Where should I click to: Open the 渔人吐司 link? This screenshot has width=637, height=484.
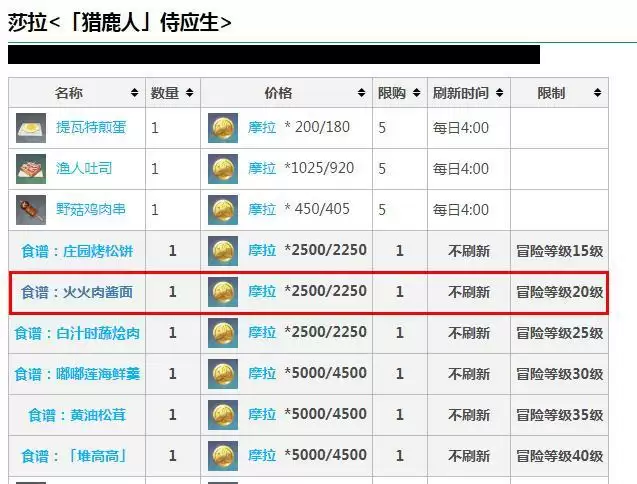pyautogui.click(x=84, y=168)
